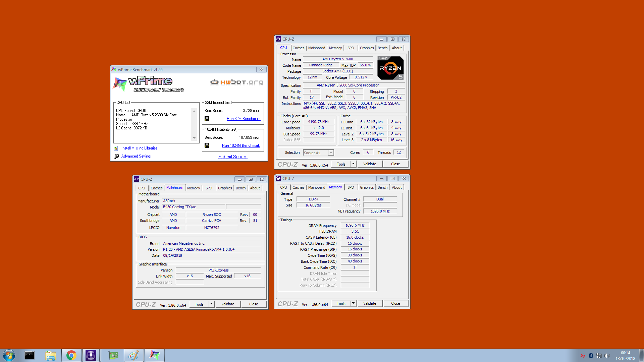Click the motherboard model B450 Gaming-ITX/ac

(x=194, y=207)
